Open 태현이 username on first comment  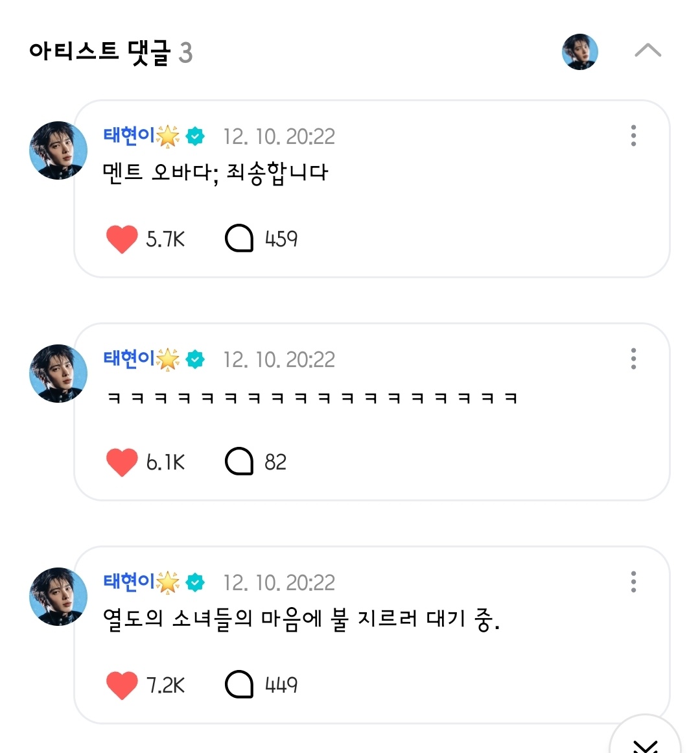point(130,136)
